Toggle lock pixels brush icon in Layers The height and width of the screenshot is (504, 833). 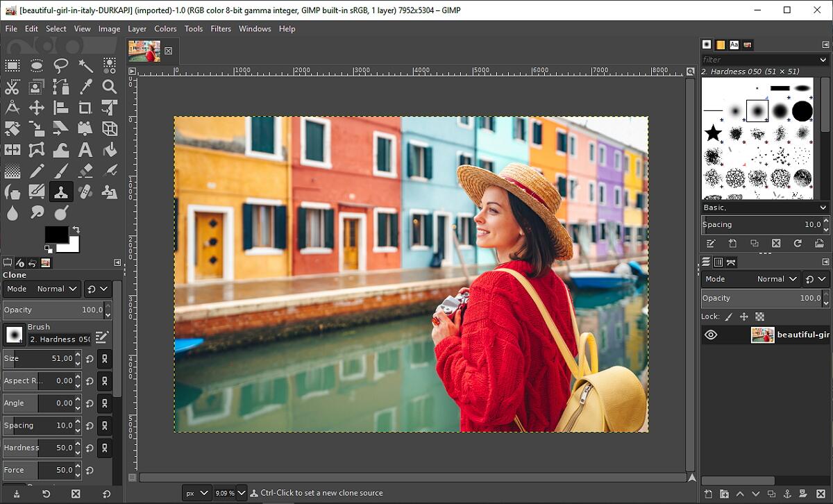(x=728, y=317)
